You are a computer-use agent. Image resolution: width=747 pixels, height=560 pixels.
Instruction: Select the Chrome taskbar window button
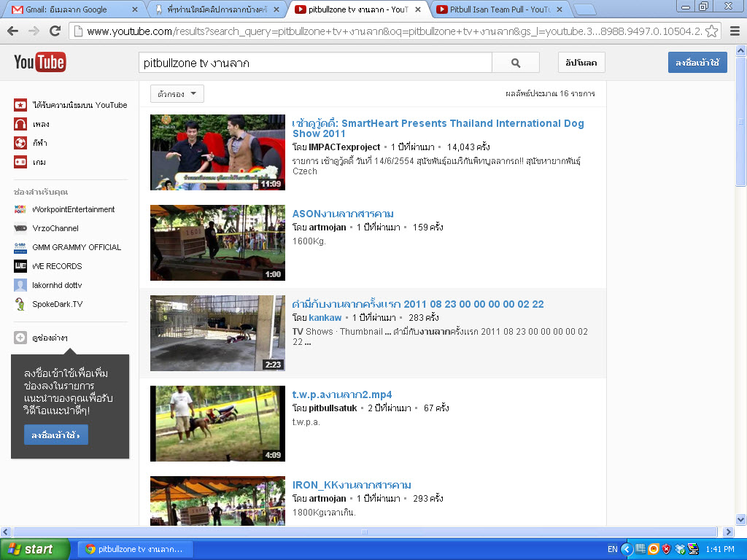click(135, 549)
